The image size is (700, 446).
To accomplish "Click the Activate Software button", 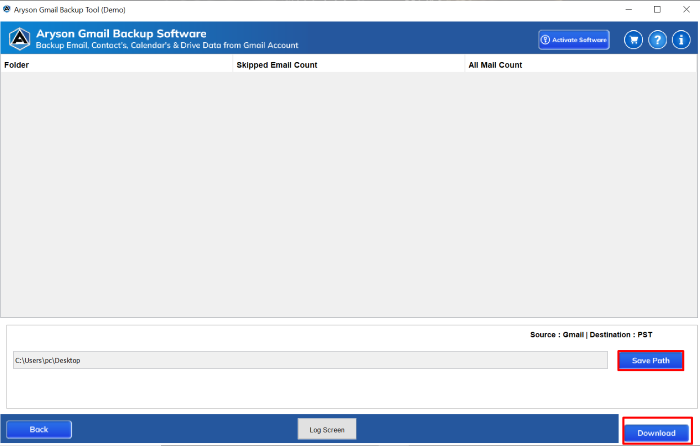I will [573, 40].
